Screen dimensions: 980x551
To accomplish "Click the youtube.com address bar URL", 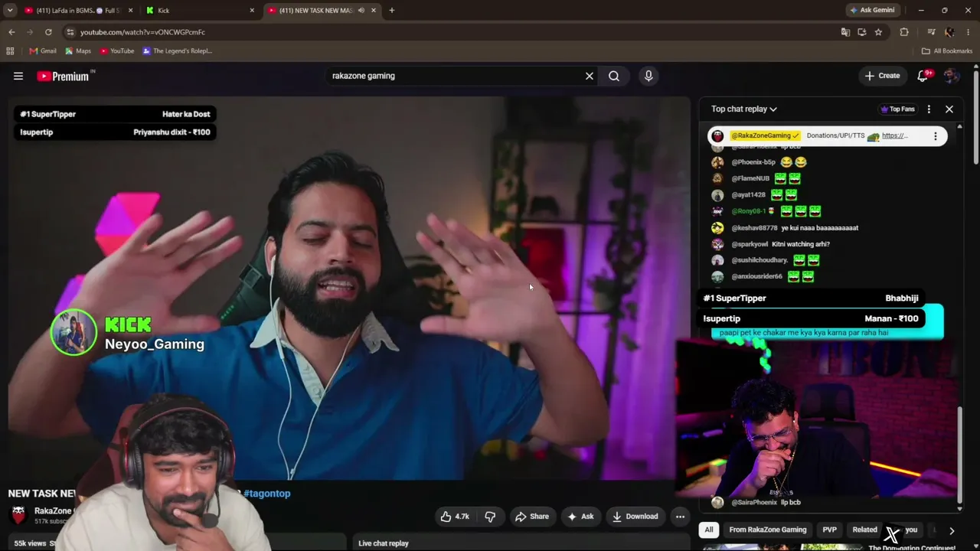I will coord(142,32).
